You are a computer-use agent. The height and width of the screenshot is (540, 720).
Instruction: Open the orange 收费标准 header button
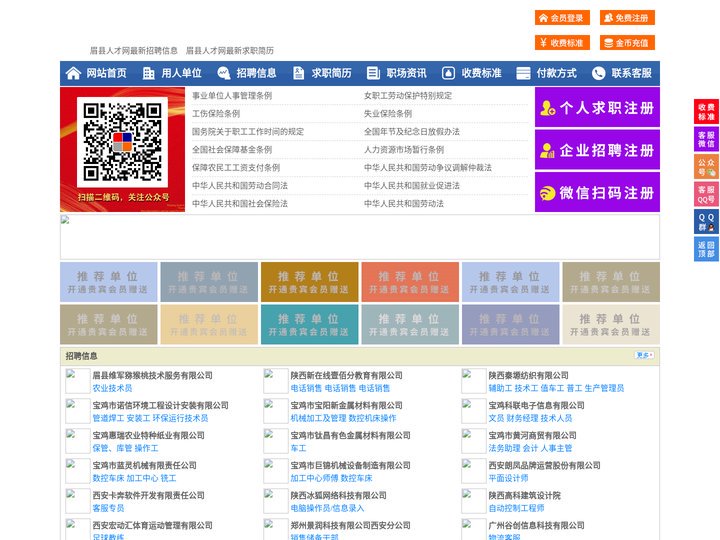coord(562,43)
